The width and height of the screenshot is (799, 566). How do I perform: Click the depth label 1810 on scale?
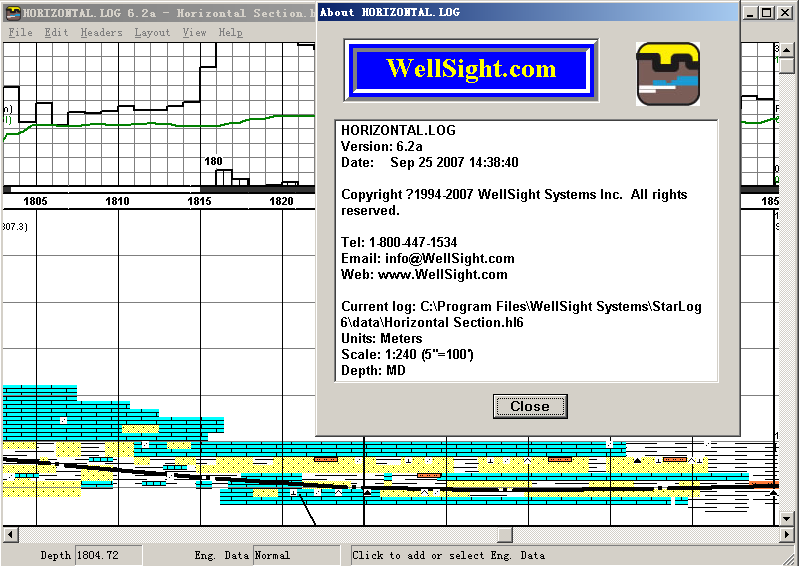(x=117, y=201)
